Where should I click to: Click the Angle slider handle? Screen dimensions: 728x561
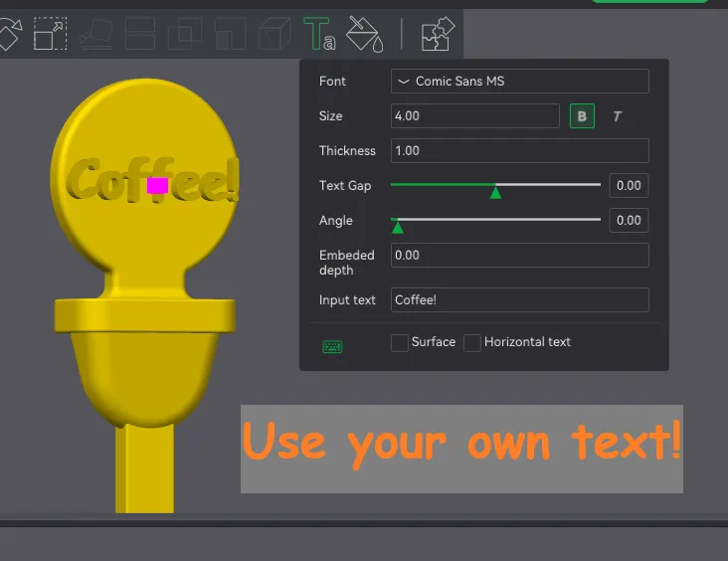[x=398, y=227]
